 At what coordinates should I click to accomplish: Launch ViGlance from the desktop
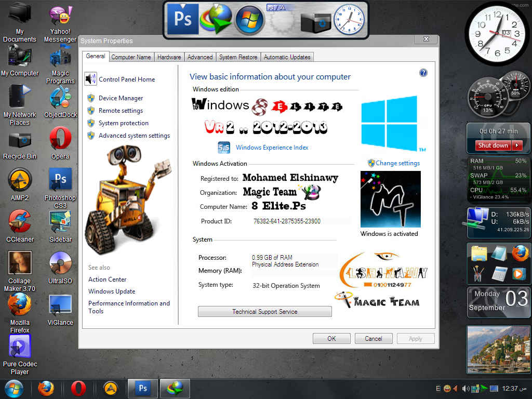[60, 304]
